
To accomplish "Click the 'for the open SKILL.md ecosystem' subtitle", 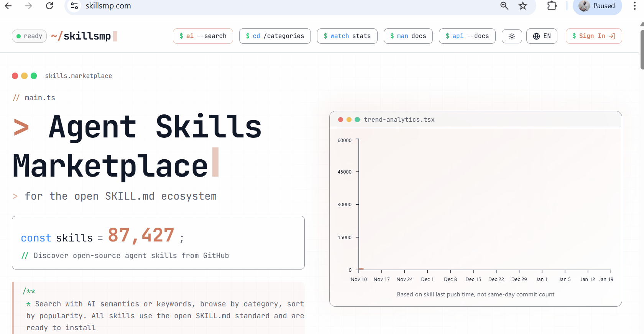I will [120, 196].
